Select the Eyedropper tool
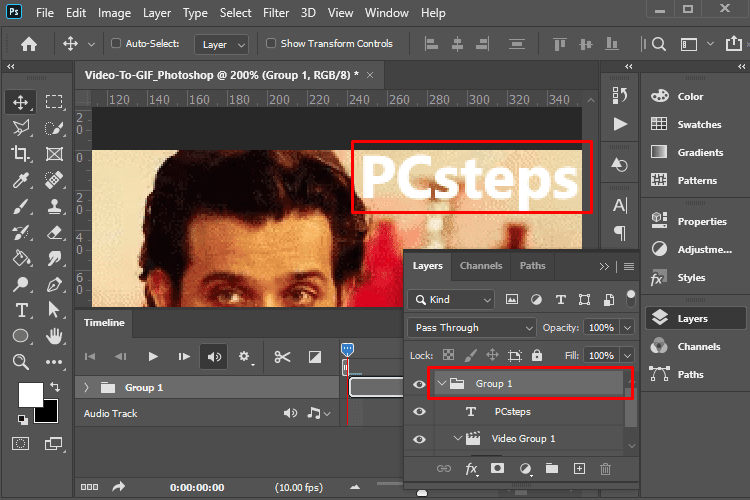750x500 pixels. (x=20, y=180)
